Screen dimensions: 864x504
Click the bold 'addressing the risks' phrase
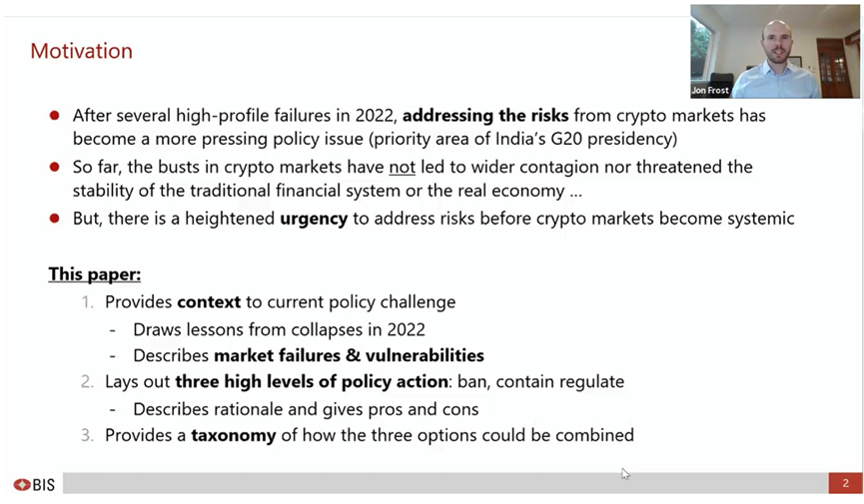[x=485, y=115]
